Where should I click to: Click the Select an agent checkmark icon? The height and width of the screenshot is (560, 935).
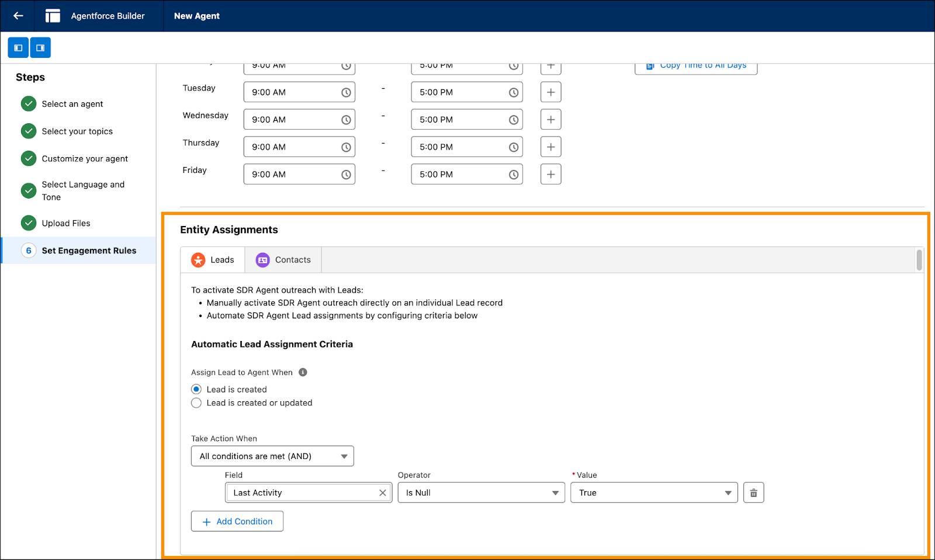[x=29, y=104]
